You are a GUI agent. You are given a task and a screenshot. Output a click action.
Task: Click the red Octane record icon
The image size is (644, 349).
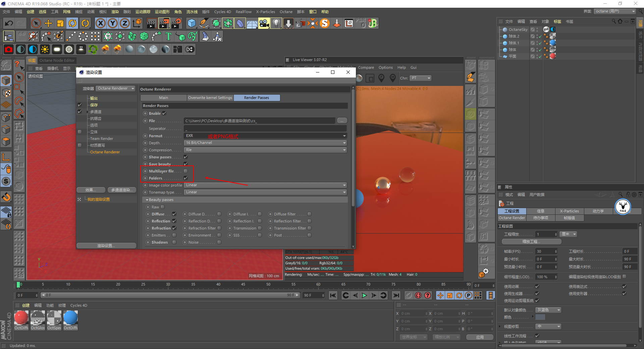[x=9, y=49]
